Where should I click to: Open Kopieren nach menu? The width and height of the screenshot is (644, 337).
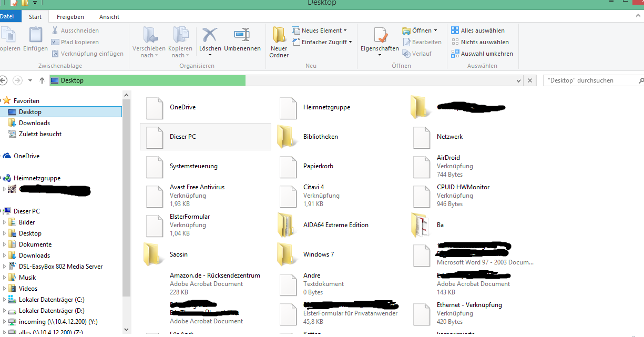(180, 42)
